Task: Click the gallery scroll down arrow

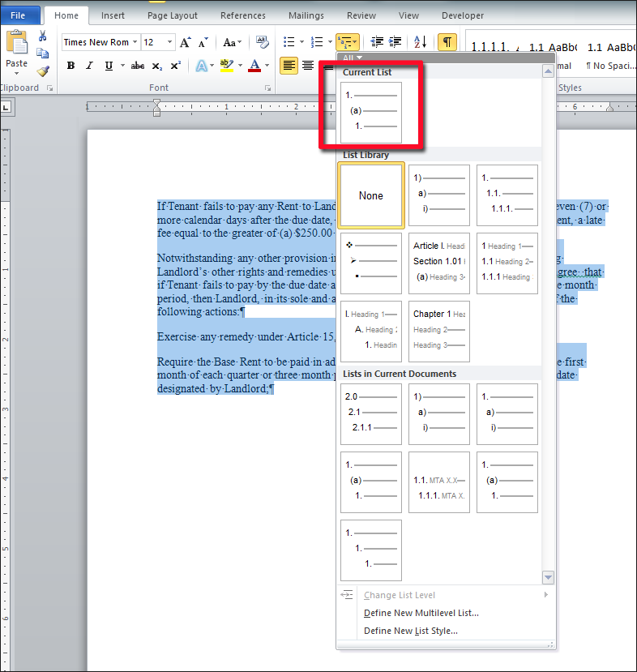Action: click(x=549, y=577)
